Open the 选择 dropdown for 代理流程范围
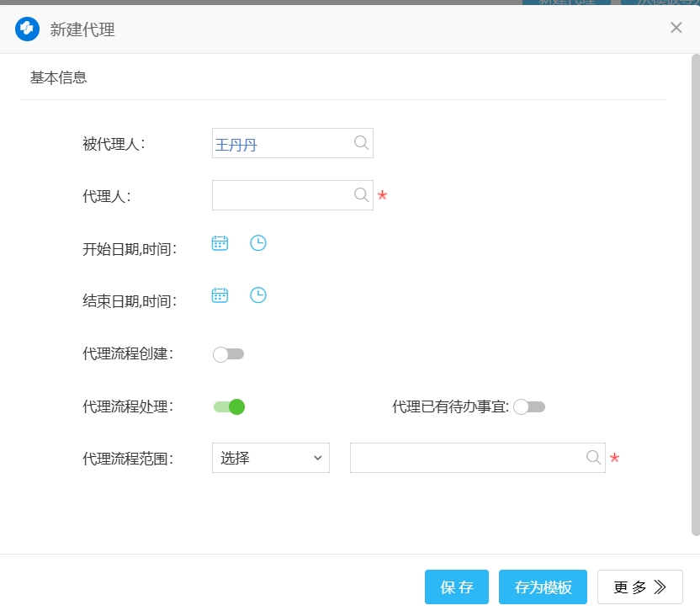This screenshot has height=616, width=700. point(270,458)
